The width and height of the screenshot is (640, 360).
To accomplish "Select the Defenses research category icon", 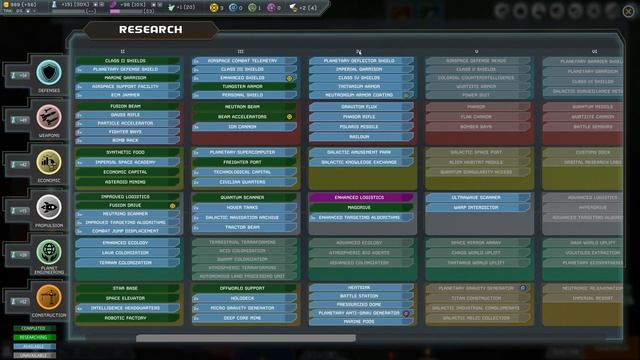I will click(49, 73).
